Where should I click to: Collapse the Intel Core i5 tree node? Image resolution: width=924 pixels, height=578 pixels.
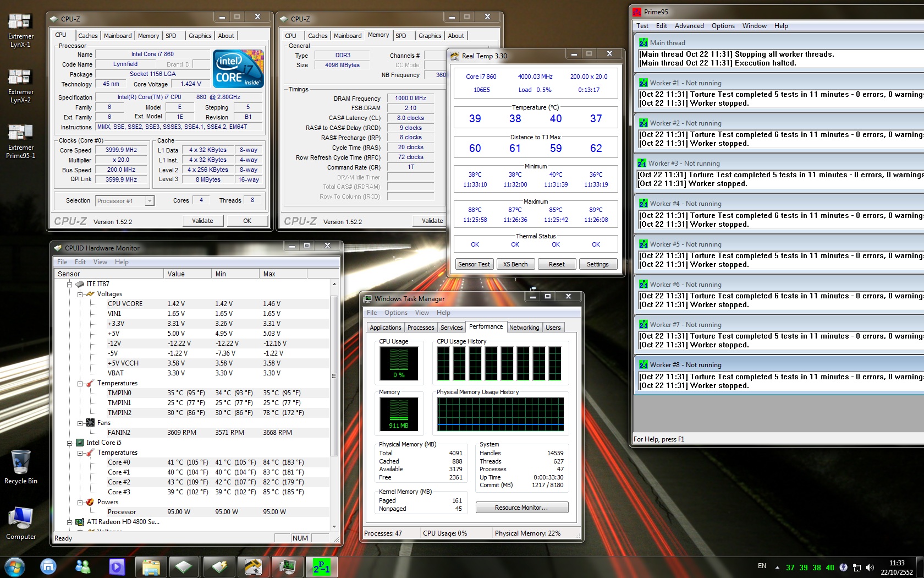click(x=70, y=443)
